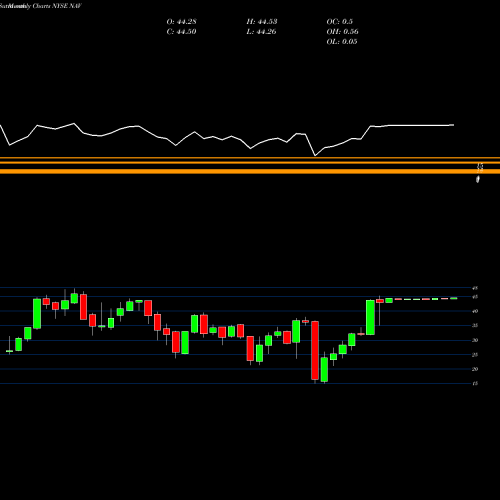Select the OH: 0.56 reading
Image resolution: width=500 pixels, height=500 pixels.
coord(342,32)
